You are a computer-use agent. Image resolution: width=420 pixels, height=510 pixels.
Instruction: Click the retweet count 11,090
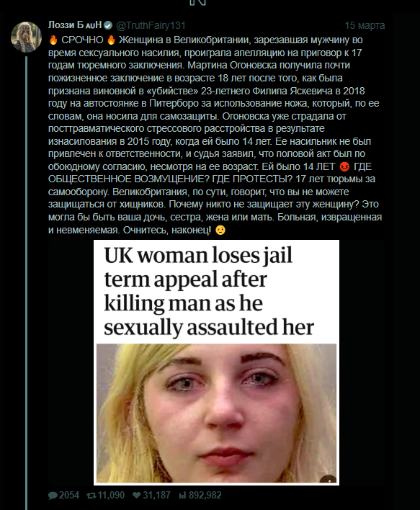point(111,495)
